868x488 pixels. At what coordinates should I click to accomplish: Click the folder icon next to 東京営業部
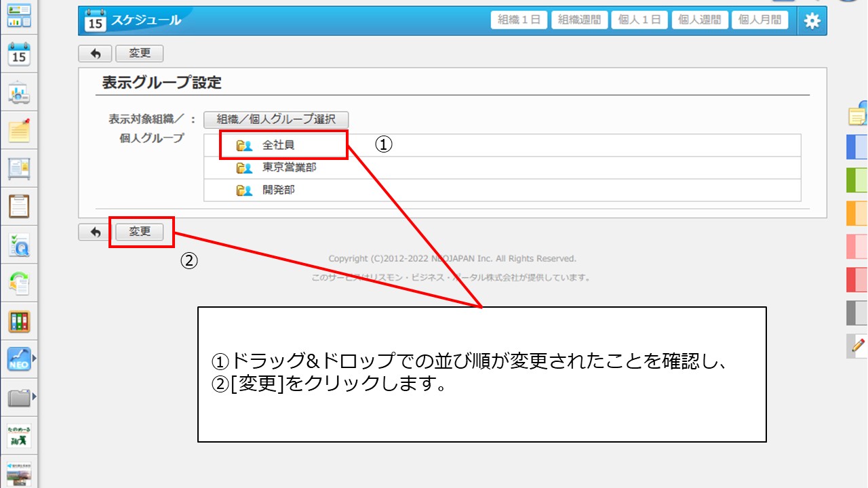(244, 167)
